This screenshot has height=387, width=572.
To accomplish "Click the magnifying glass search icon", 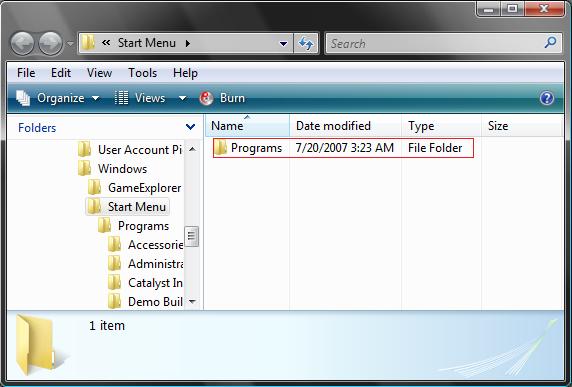I will tap(550, 43).
